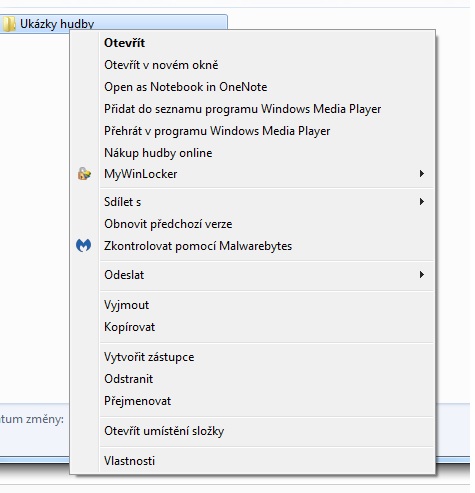Click the MyWinLocker padlock icon
Viewport: 475px width, 493px height.
pos(84,174)
